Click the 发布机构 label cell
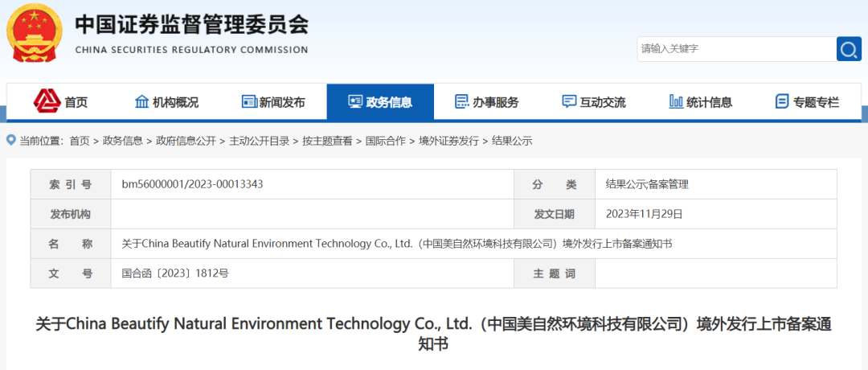Screen dimensions: 868x370 (x=71, y=214)
